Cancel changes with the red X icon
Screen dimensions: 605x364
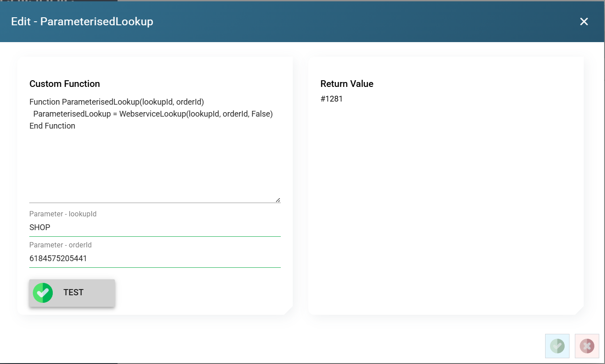[x=587, y=346]
